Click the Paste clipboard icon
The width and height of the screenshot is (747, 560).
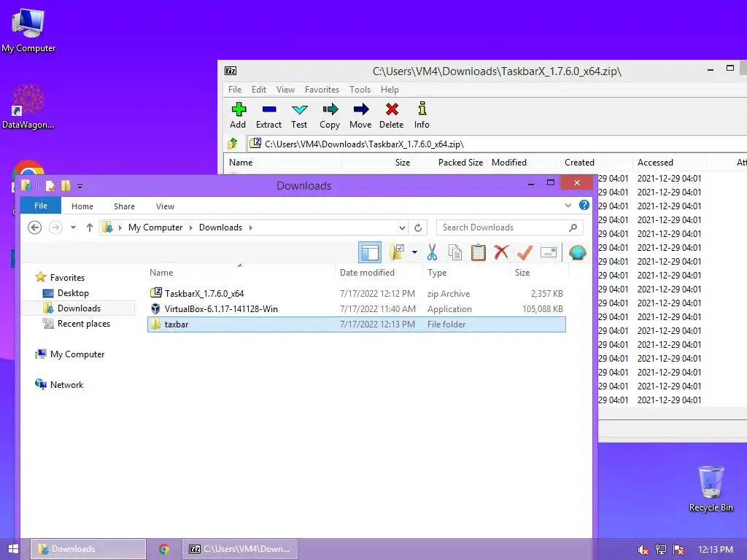coord(479,252)
